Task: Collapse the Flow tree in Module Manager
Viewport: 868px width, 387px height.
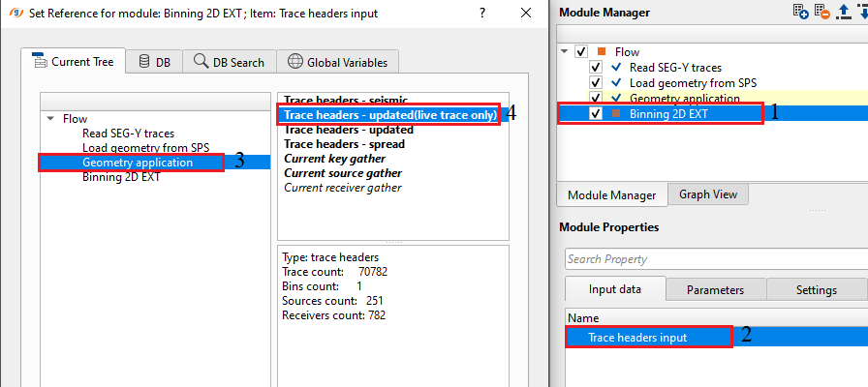Action: tap(565, 51)
